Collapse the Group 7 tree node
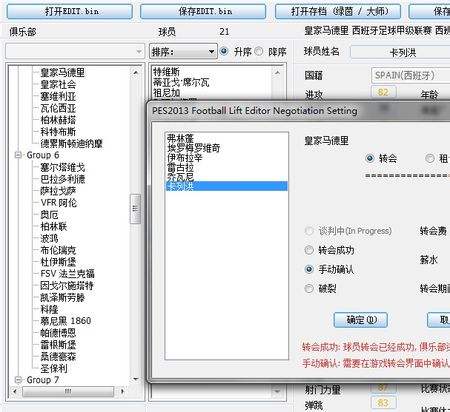 pyautogui.click(x=18, y=380)
